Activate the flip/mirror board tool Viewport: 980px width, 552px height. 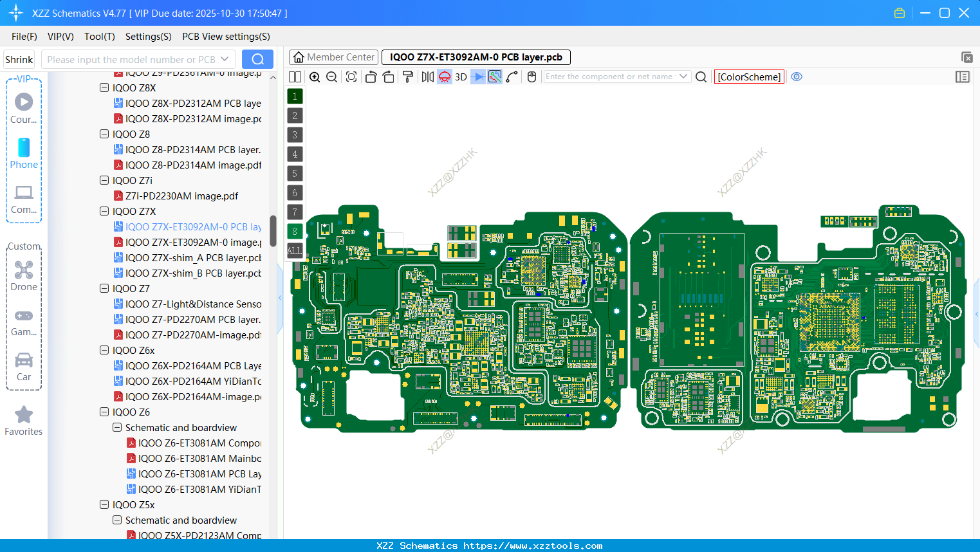tap(427, 77)
